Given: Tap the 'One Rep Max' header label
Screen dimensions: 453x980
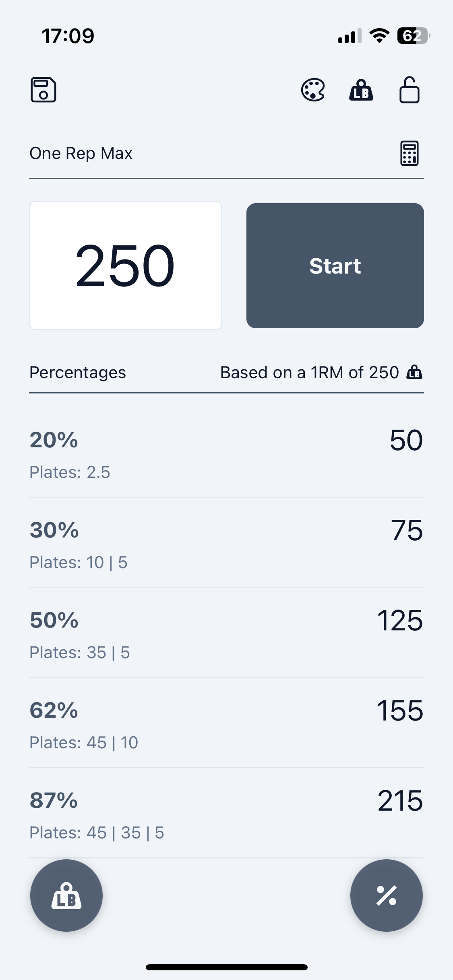Looking at the screenshot, I should (81, 153).
